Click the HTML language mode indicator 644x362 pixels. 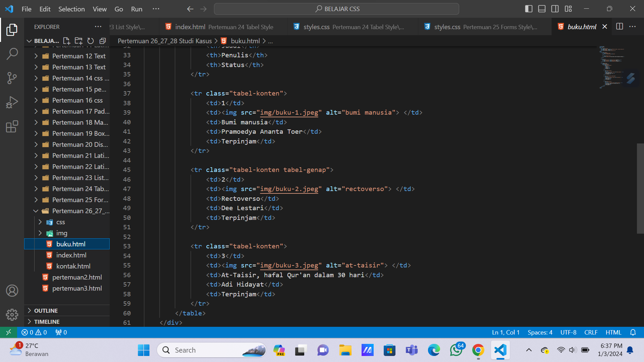613,333
